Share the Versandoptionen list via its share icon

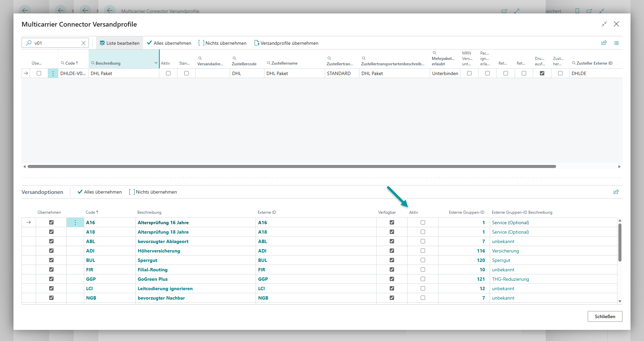coord(616,192)
